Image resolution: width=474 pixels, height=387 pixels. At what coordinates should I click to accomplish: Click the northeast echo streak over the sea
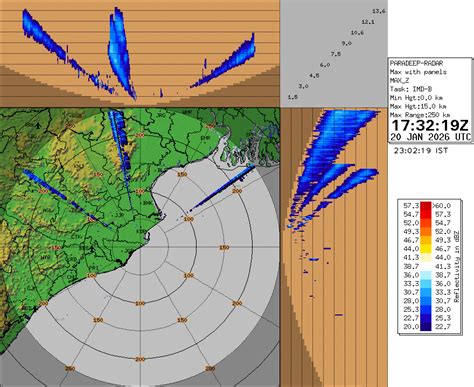pos(224,188)
